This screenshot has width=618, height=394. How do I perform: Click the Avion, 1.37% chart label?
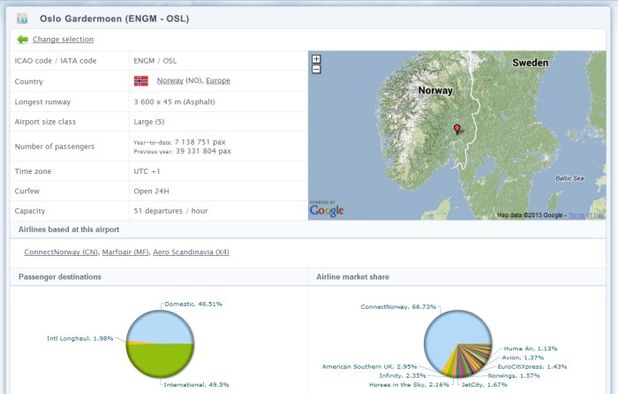pos(523,358)
